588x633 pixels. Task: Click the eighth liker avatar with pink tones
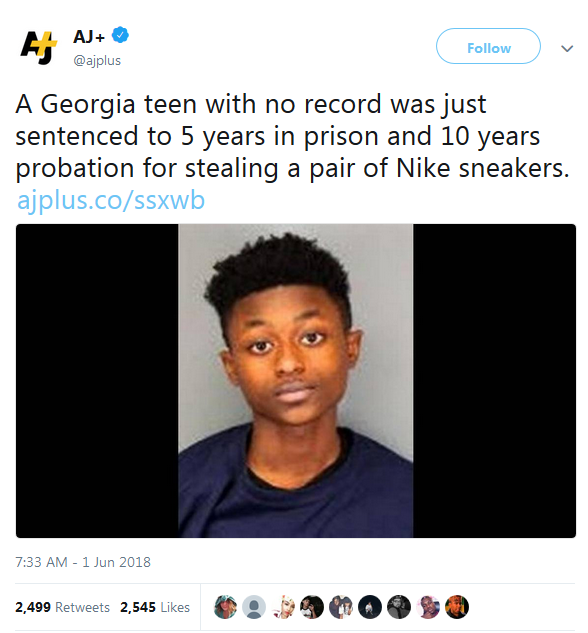(428, 607)
